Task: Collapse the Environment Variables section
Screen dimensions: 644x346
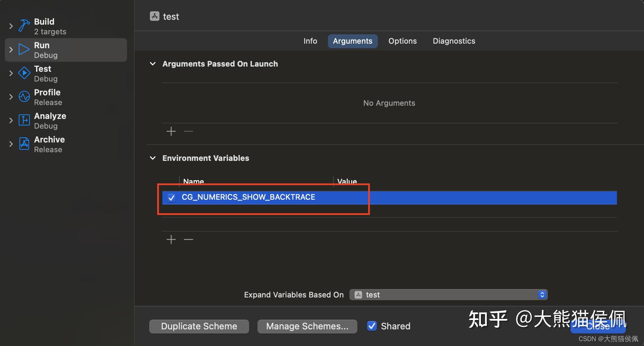Action: pos(153,158)
